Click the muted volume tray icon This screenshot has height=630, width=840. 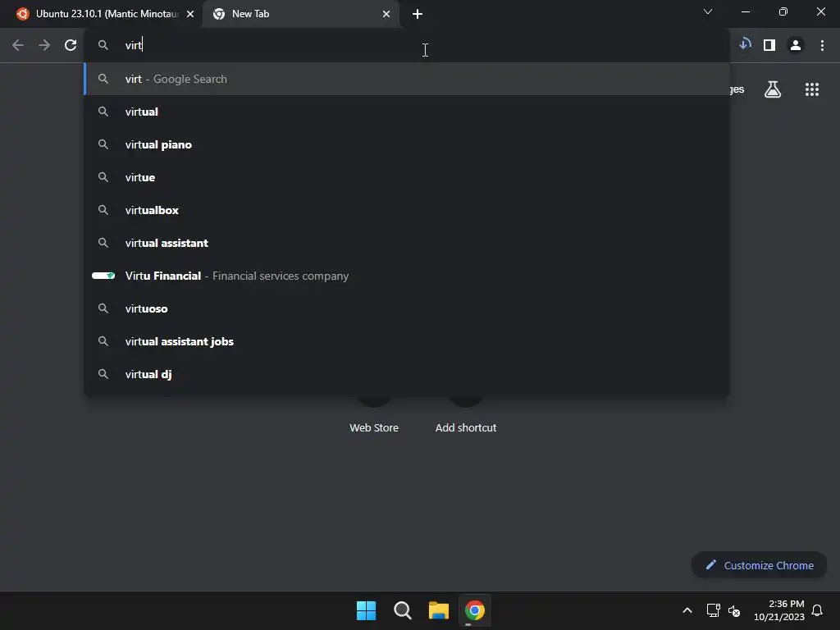pyautogui.click(x=734, y=610)
